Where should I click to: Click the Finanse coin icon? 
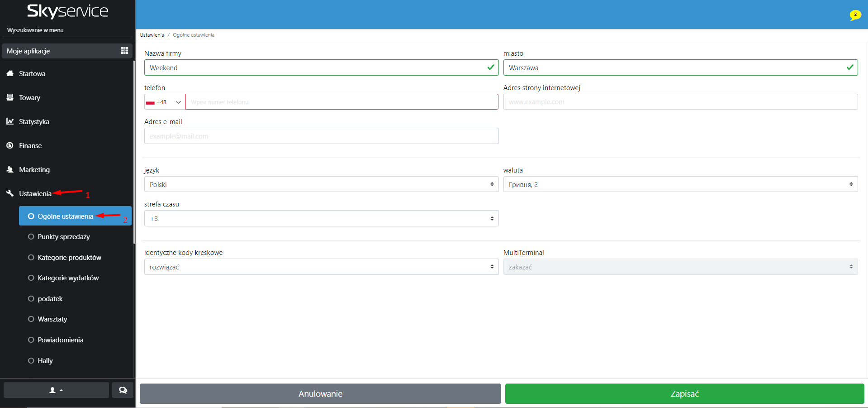[10, 145]
